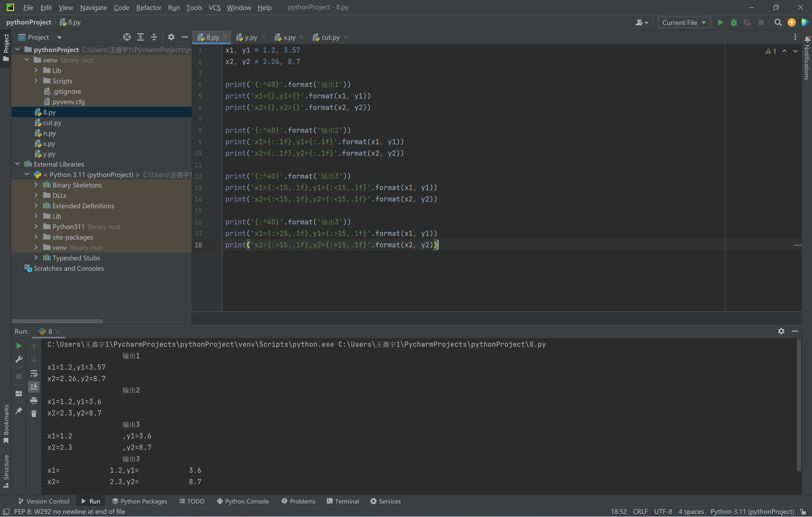
Task: Open Search Everywhere magnifier icon
Action: 778,23
